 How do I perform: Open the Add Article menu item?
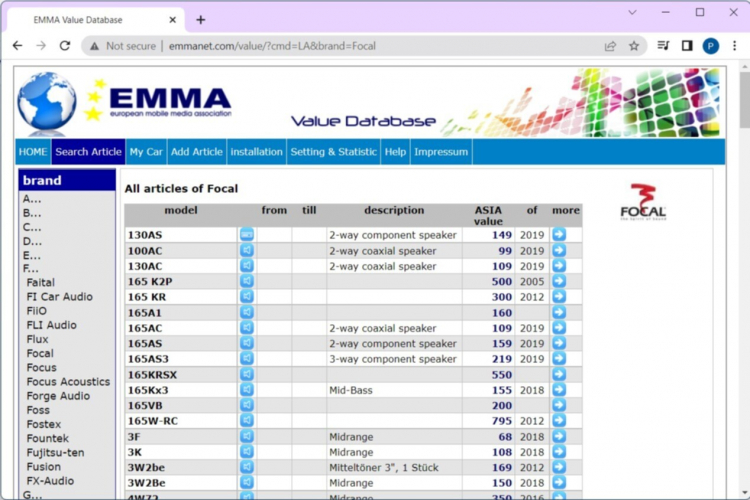tap(197, 152)
